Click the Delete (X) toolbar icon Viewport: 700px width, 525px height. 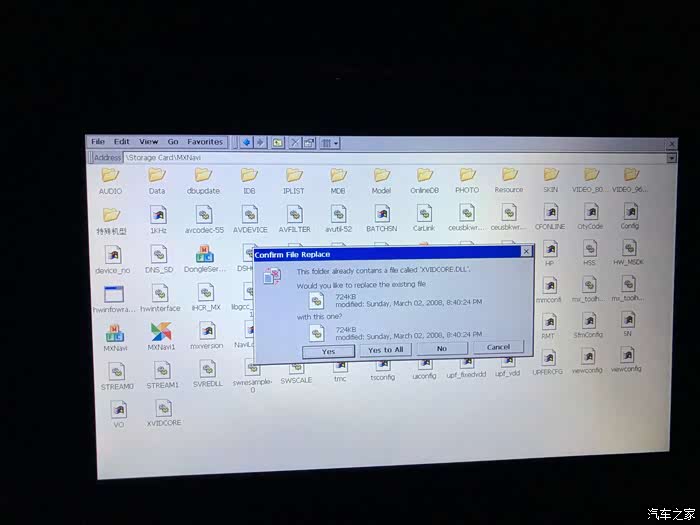click(x=295, y=143)
